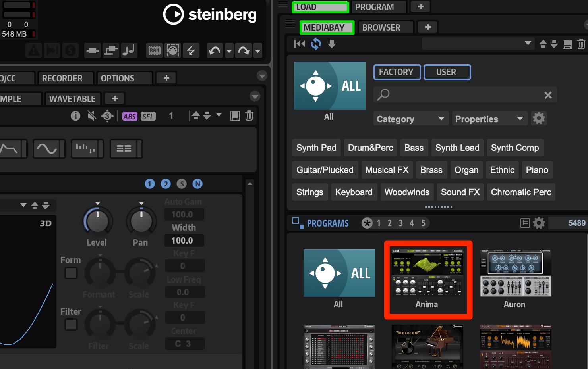Image resolution: width=588 pixels, height=369 pixels.
Task: Toggle the S circle button
Action: click(x=182, y=184)
